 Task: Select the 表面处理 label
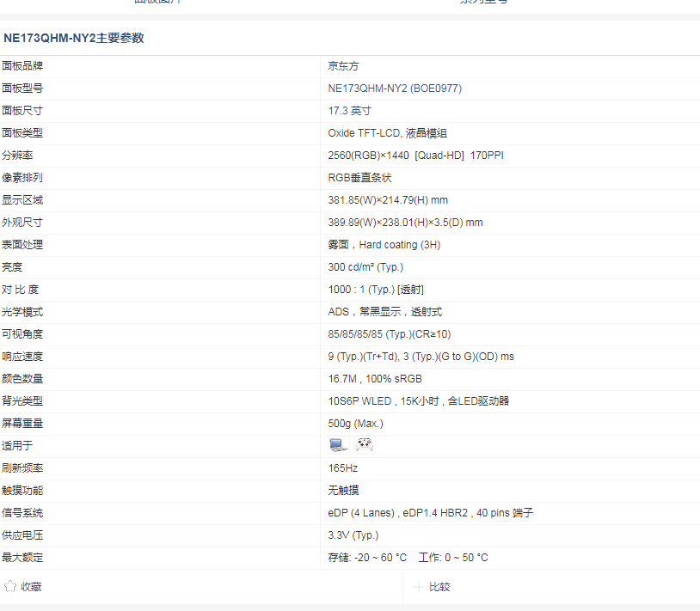coord(22,244)
